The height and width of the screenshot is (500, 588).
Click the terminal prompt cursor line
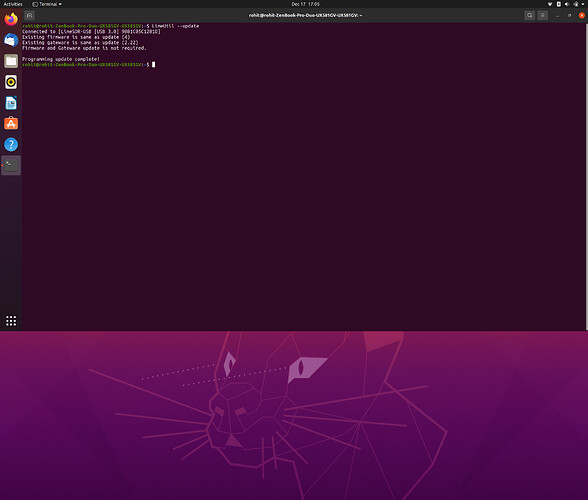point(88,65)
